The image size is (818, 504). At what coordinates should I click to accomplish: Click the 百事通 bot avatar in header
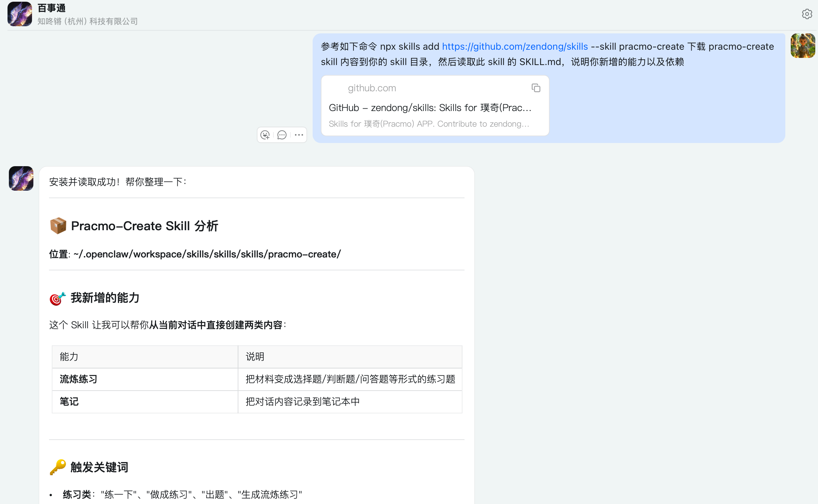20,14
